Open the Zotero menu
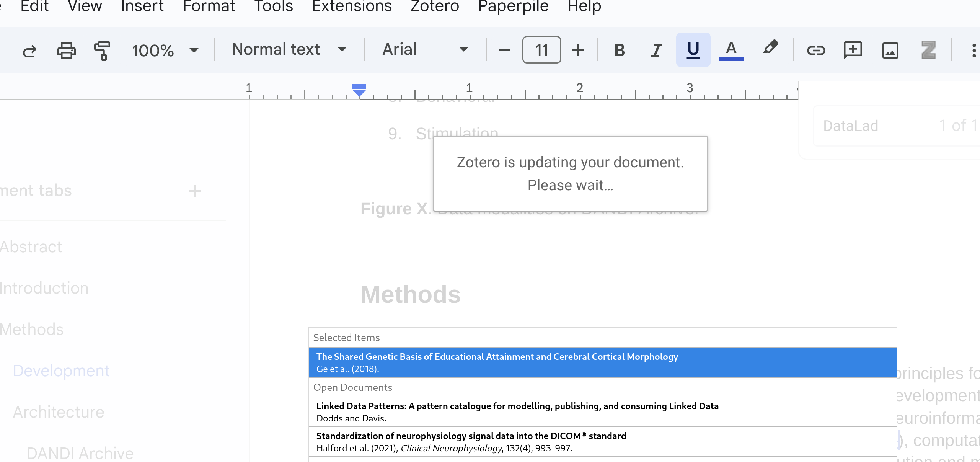This screenshot has width=980, height=462. (x=435, y=6)
